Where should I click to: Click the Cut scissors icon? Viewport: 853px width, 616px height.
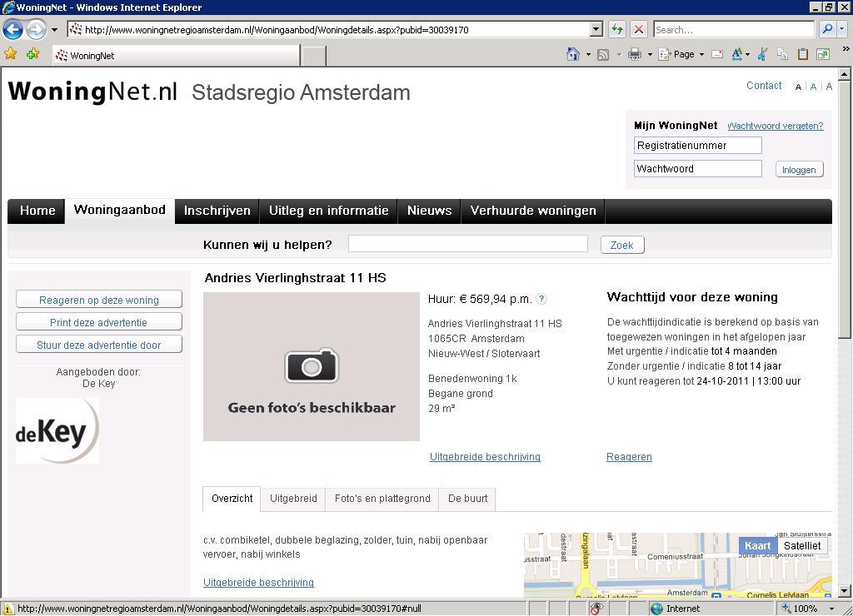coord(762,54)
